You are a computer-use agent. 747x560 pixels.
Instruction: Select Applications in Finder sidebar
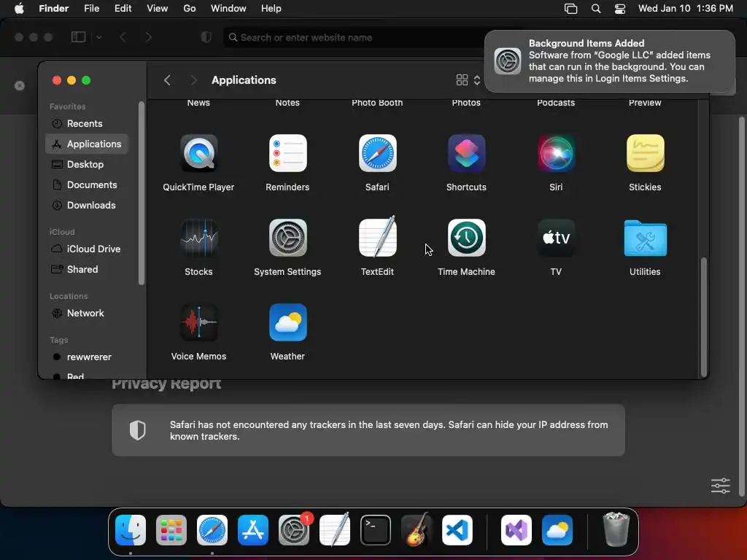click(87, 144)
